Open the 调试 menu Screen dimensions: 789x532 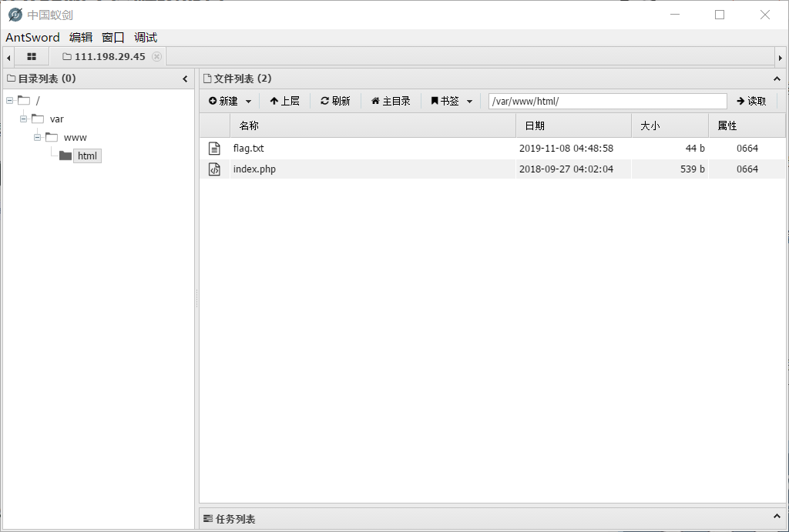point(146,37)
